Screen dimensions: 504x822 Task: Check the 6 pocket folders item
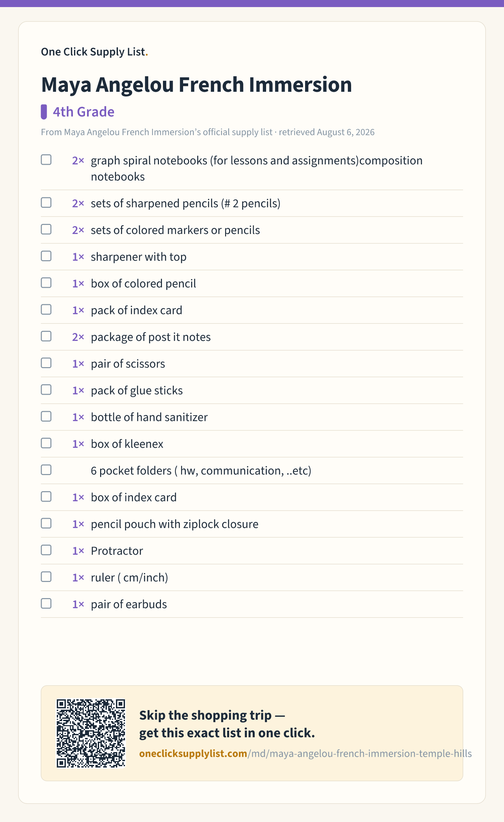46,470
